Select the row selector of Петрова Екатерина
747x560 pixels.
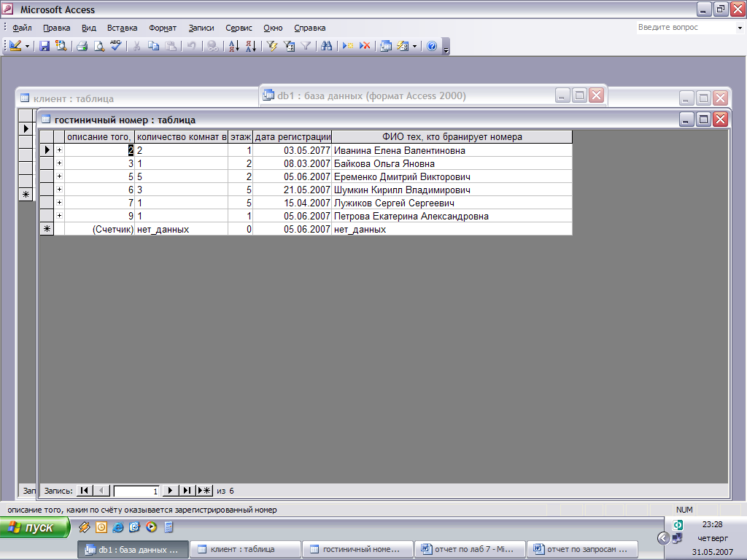pos(47,216)
